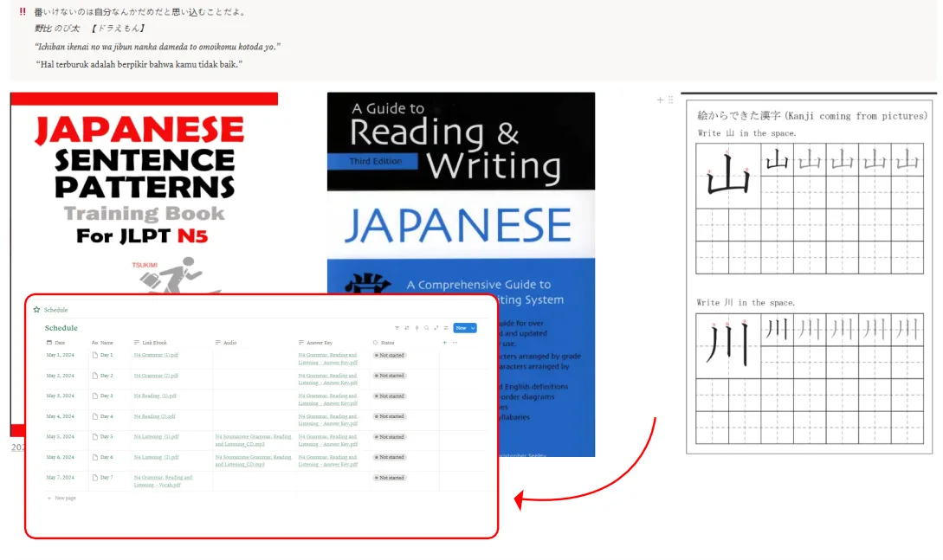Viewport: 943px width, 560px height.
Task: Open the Day 4 Answer Key.pdf link
Action: coord(328,420)
